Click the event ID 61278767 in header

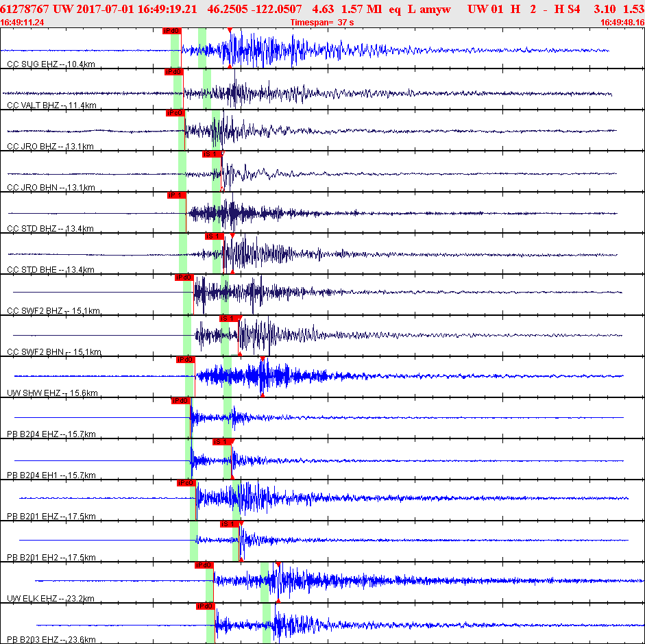25,9
